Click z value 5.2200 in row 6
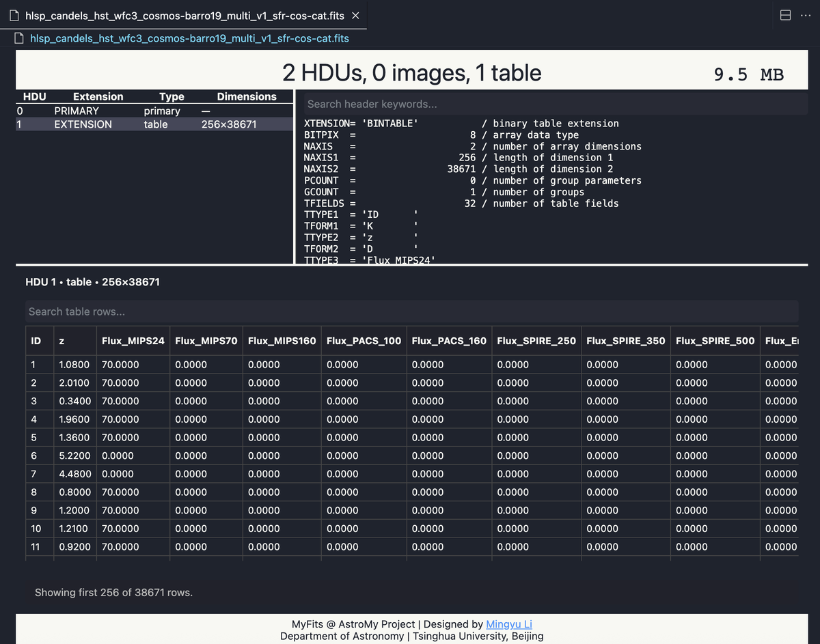This screenshot has width=820, height=644. click(x=75, y=456)
